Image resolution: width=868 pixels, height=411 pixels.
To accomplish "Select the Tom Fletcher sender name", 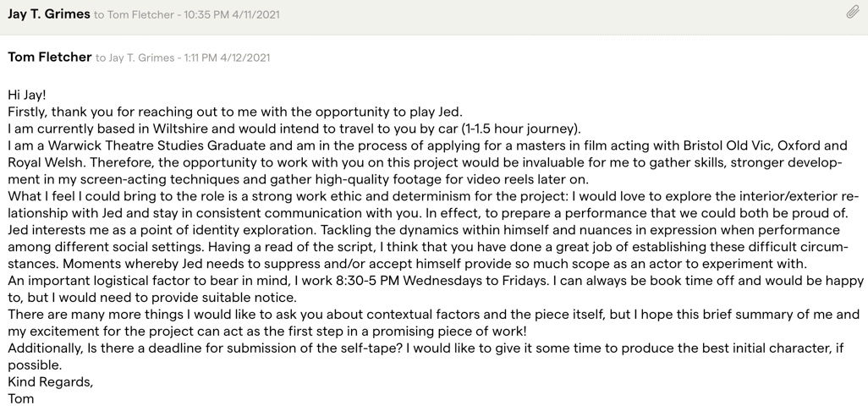I will [50, 57].
